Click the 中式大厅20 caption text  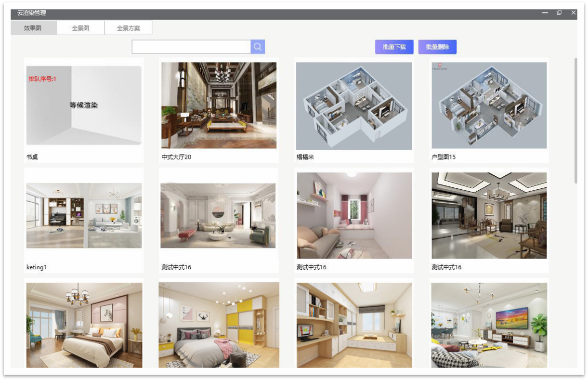coord(176,157)
